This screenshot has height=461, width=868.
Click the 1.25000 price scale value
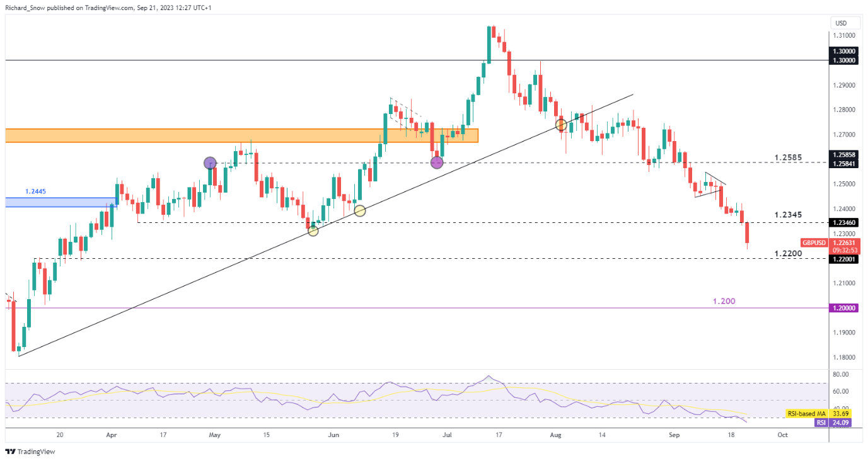click(844, 185)
